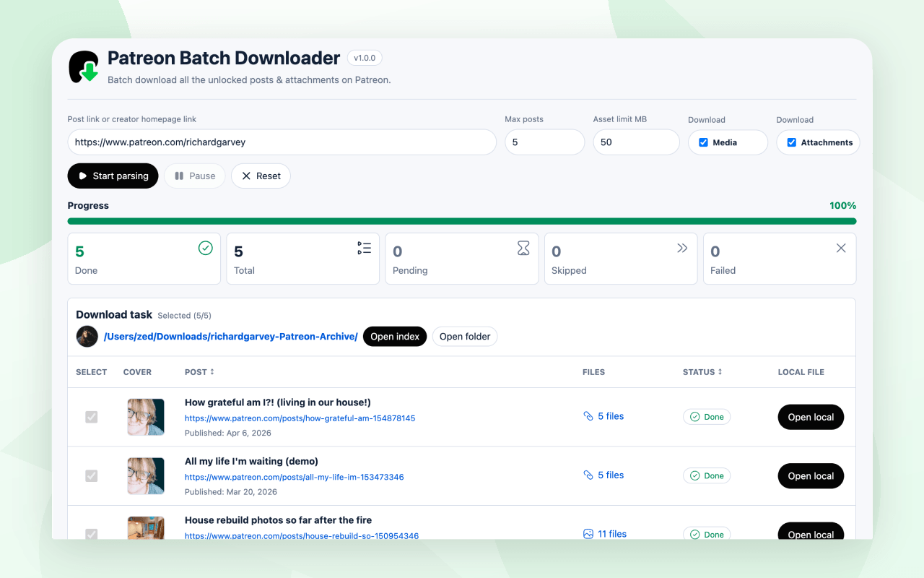Click the Reset button
924x578 pixels.
pos(261,176)
